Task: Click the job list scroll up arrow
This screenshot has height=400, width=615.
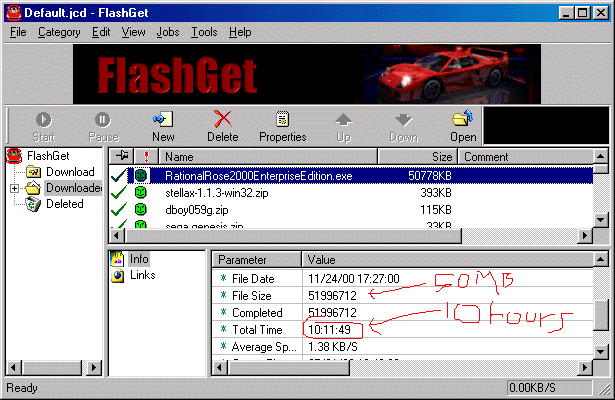Action: [600, 156]
